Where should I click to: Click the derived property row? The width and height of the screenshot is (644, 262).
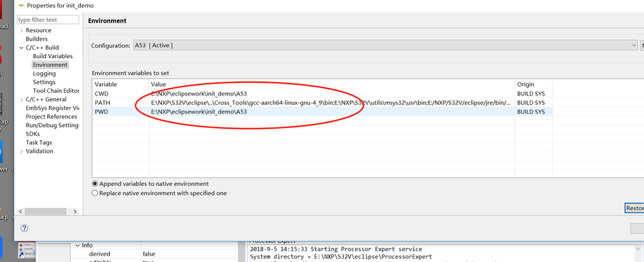click(155, 254)
